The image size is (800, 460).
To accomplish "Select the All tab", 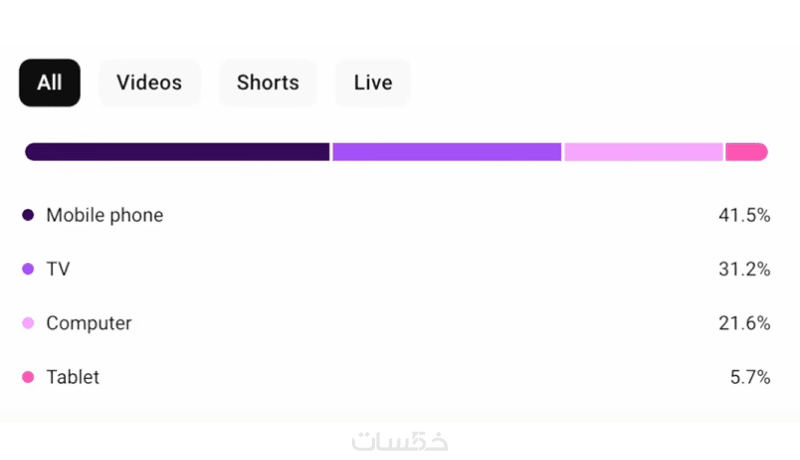I will 49,82.
